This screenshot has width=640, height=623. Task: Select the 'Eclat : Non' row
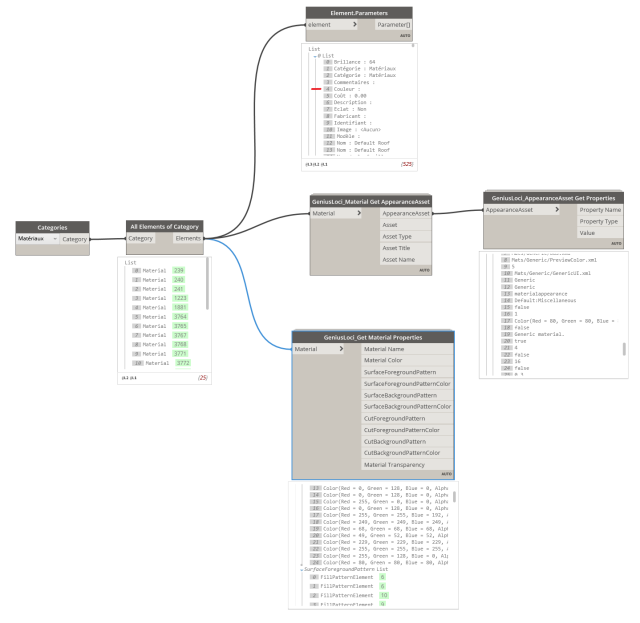click(346, 109)
